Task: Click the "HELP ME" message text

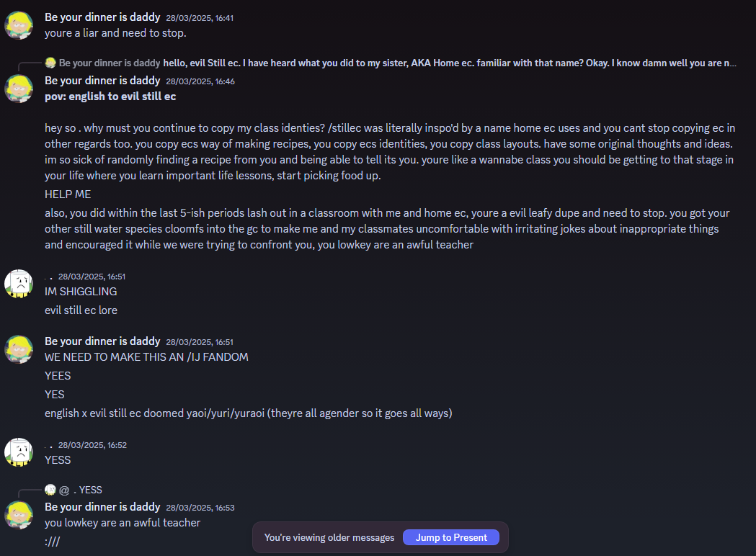Action: 68,194
